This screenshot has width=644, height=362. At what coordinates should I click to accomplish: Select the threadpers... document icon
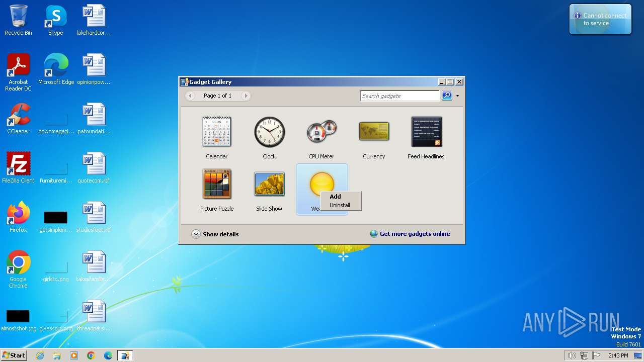click(94, 316)
